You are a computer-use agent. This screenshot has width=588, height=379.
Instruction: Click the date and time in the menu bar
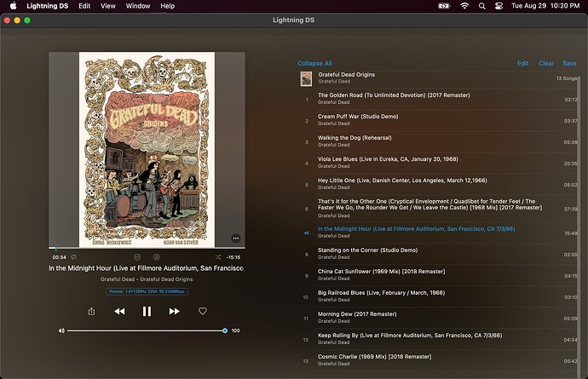pyautogui.click(x=545, y=6)
